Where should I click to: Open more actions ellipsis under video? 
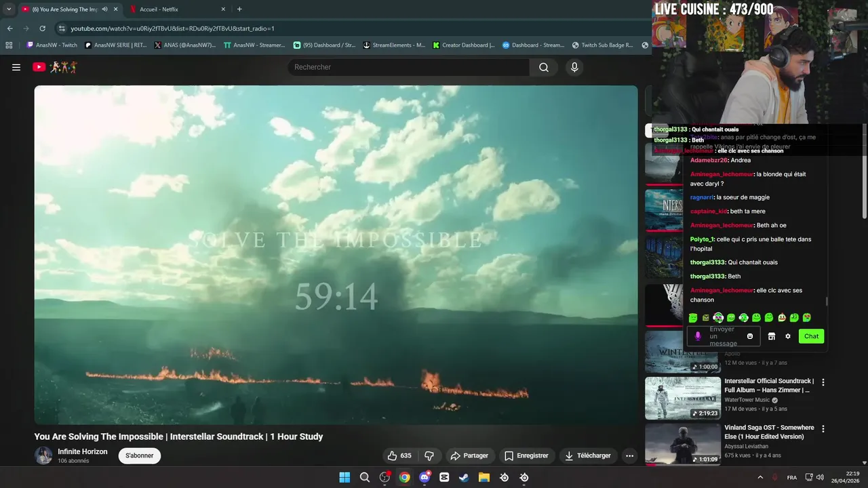pyautogui.click(x=629, y=455)
